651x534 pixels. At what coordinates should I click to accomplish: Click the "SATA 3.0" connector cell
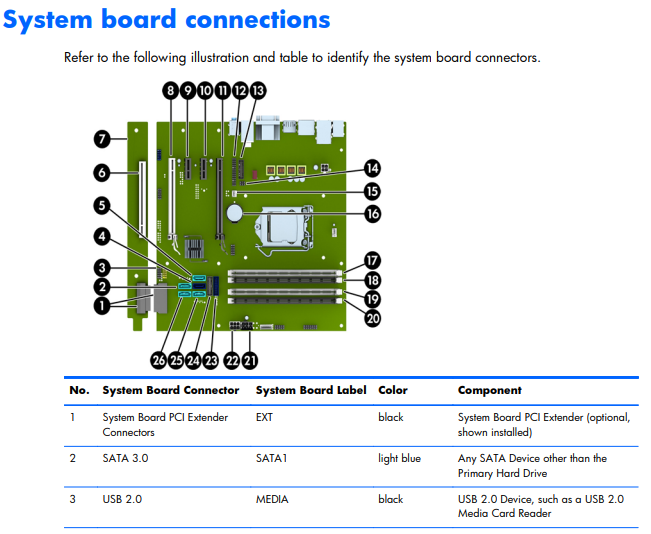[125, 458]
